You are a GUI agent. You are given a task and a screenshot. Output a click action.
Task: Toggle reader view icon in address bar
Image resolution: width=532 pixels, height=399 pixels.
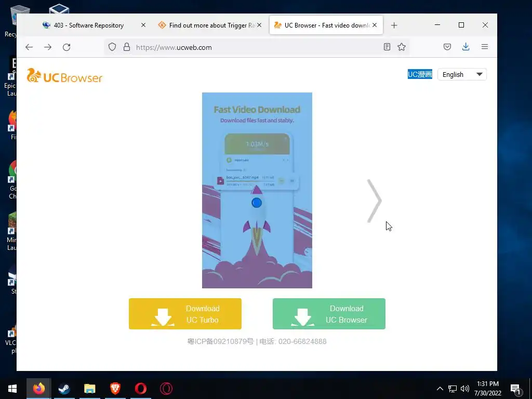(x=387, y=47)
